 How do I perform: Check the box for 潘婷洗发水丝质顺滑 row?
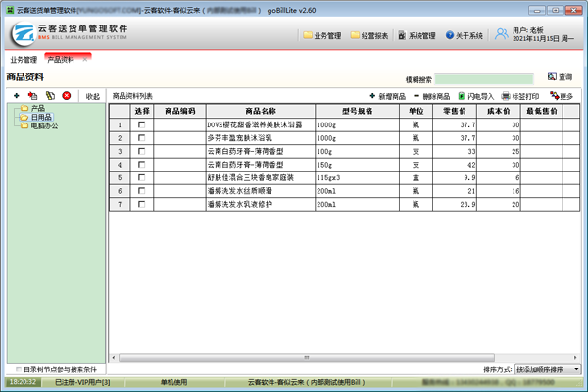point(142,190)
